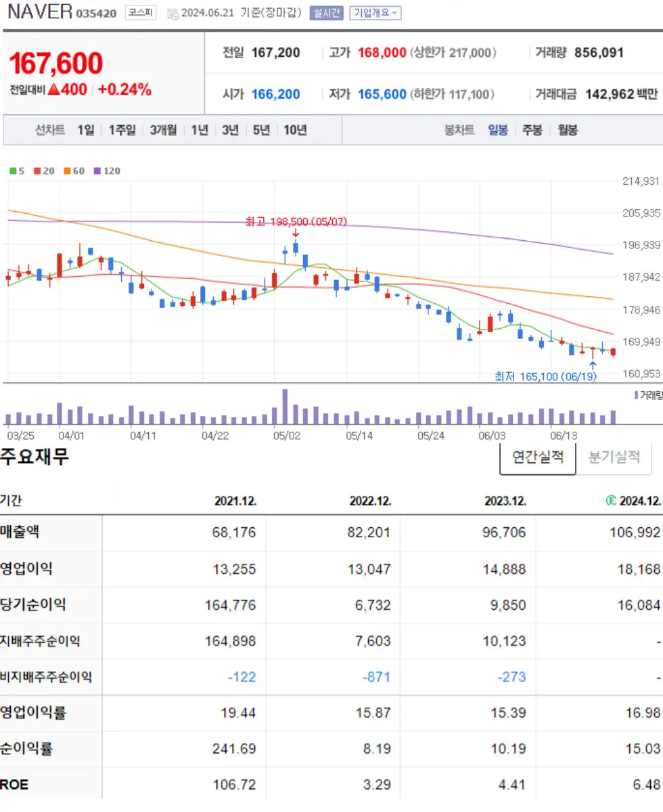Screen dimensions: 663x812
Task: Click the 최저 165,100 (06/19) chart marker
Action: point(545,376)
